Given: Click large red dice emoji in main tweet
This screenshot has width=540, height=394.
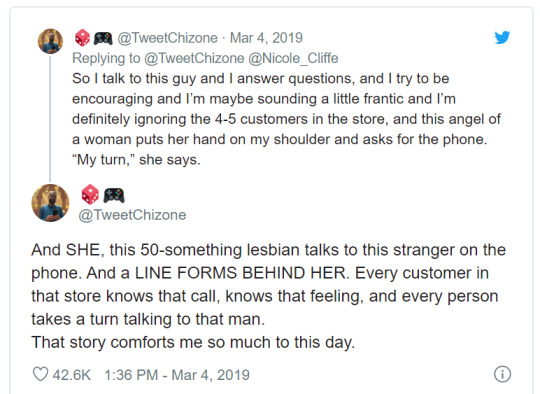Looking at the screenshot, I should (90, 194).
